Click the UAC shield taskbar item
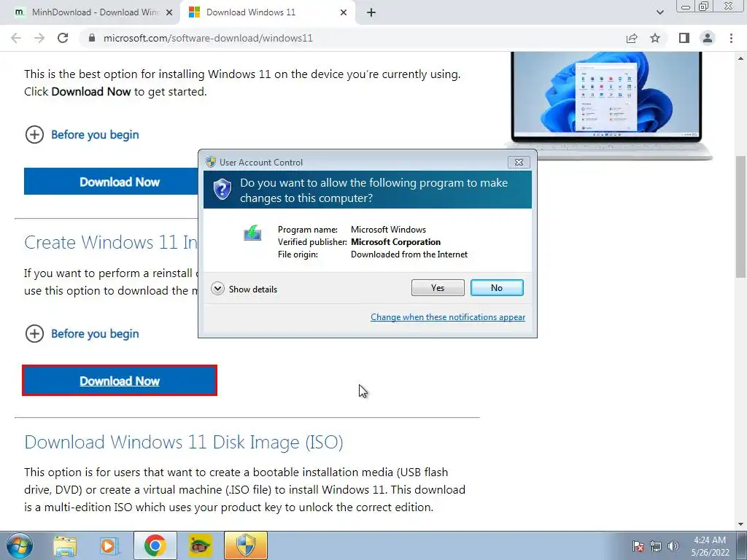Screen dimensions: 747x560 point(246,545)
